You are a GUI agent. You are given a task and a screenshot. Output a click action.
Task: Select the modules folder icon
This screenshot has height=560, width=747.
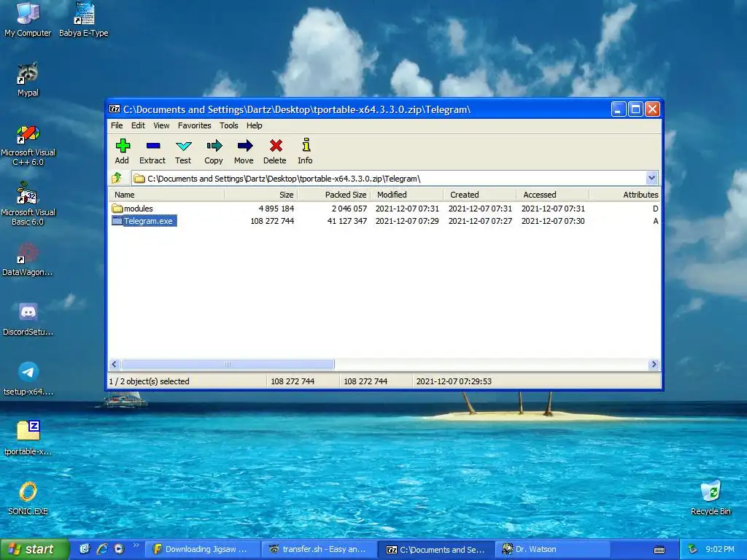pos(117,209)
